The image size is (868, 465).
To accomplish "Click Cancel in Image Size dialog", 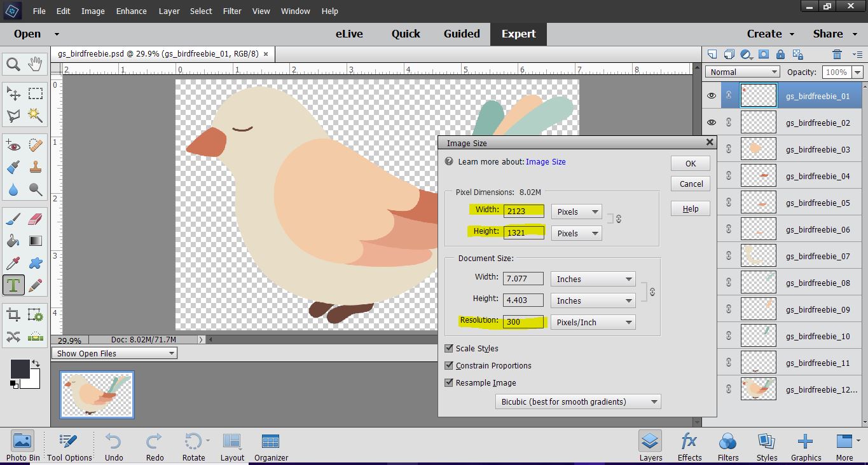I will pyautogui.click(x=691, y=184).
